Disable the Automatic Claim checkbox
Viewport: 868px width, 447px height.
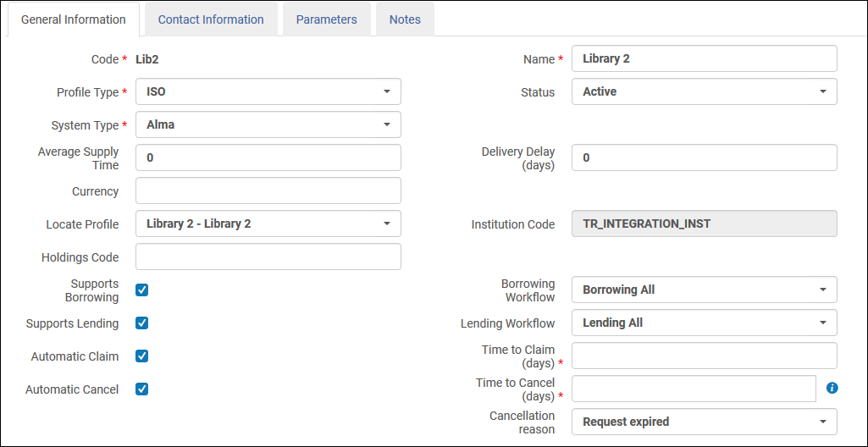coord(142,356)
